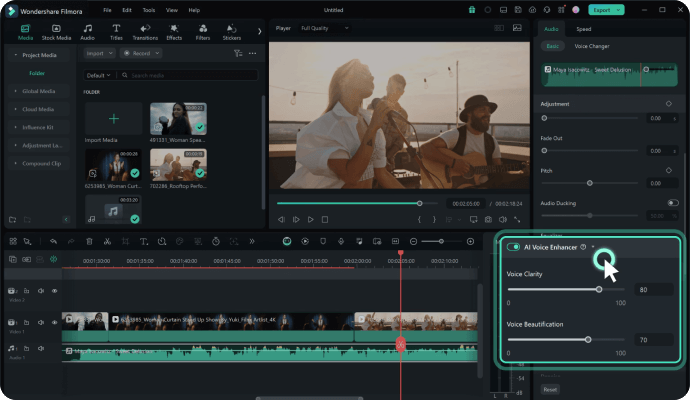The height and width of the screenshot is (400, 690).
Task: Select the Text tool in timeline toolbar
Action: click(x=144, y=241)
